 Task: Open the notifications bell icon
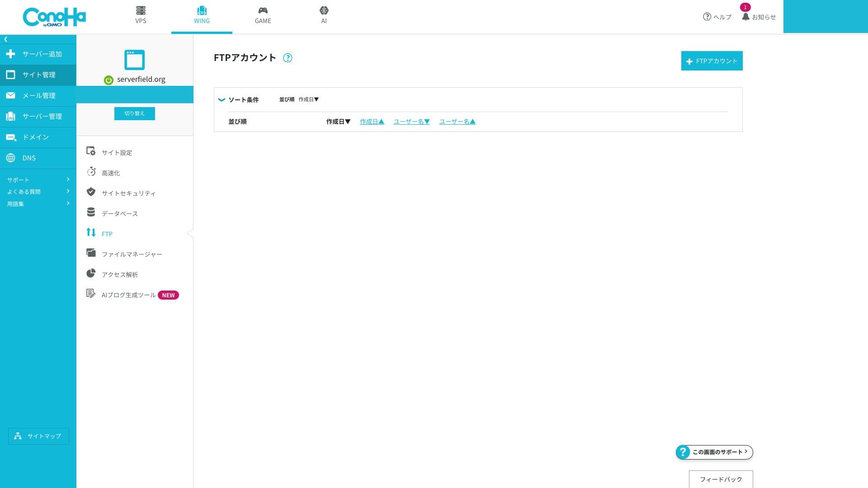[x=745, y=17]
